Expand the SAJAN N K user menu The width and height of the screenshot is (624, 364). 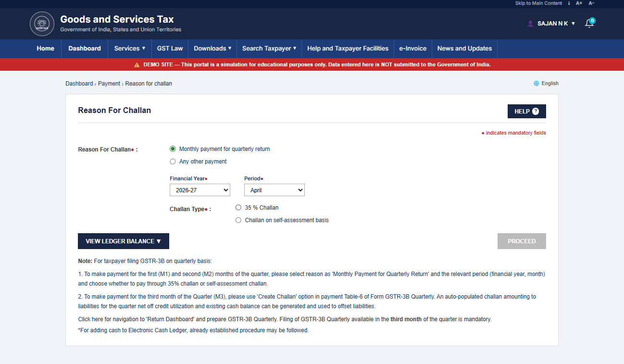pos(556,24)
